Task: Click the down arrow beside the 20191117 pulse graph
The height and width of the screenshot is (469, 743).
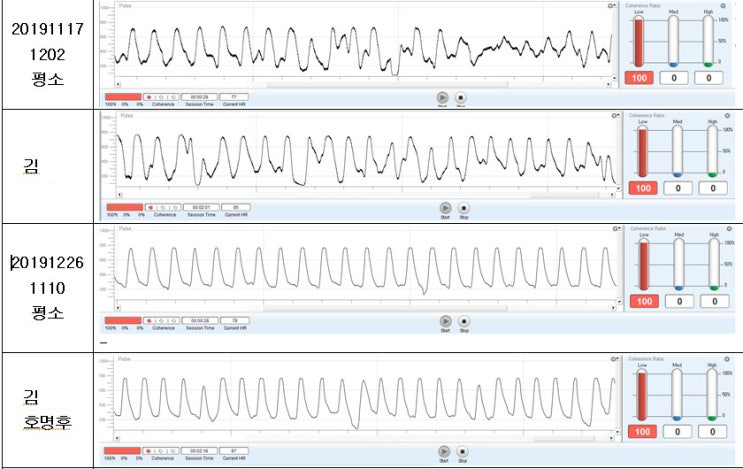Action: pos(615,78)
